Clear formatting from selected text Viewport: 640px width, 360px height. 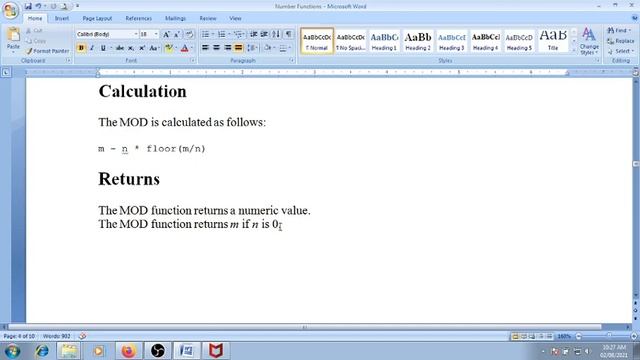click(x=189, y=34)
